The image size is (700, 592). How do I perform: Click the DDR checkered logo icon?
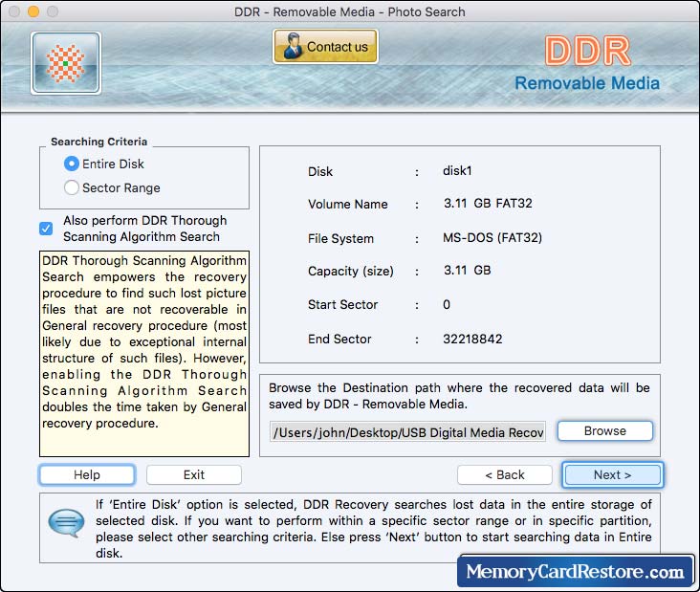click(66, 63)
